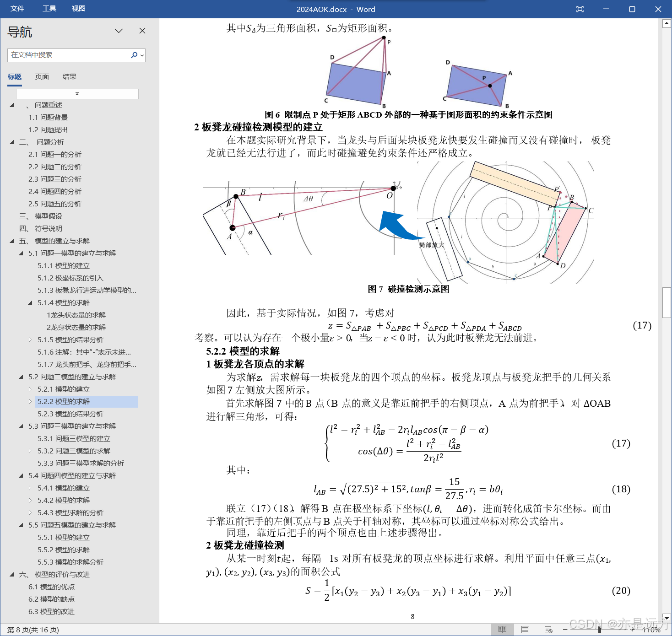Open zoom dialog via 110% label
672x636 pixels.
pos(651,630)
